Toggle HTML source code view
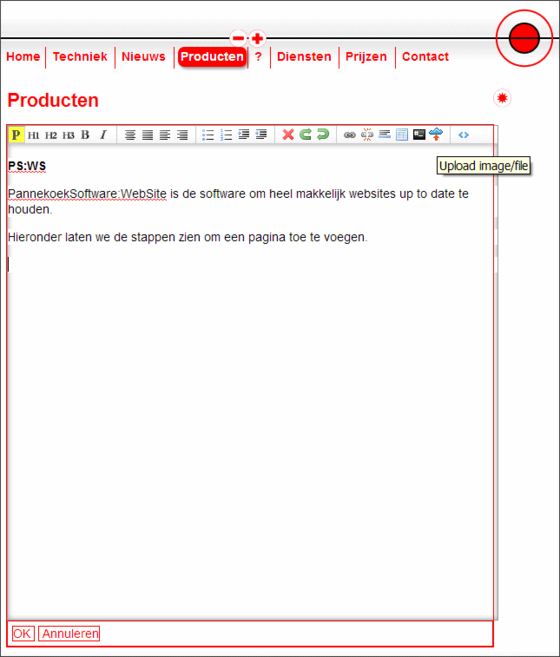Image resolution: width=560 pixels, height=657 pixels. [x=463, y=135]
